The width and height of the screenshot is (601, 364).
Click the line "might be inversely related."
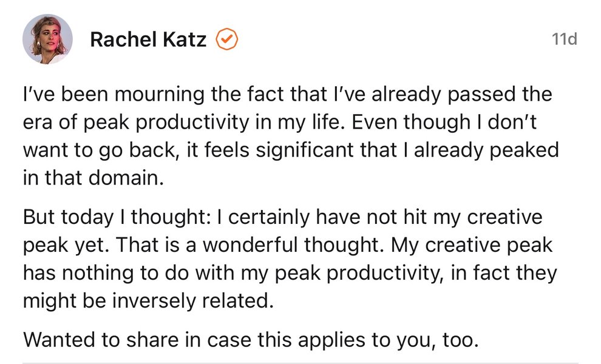pos(148,300)
